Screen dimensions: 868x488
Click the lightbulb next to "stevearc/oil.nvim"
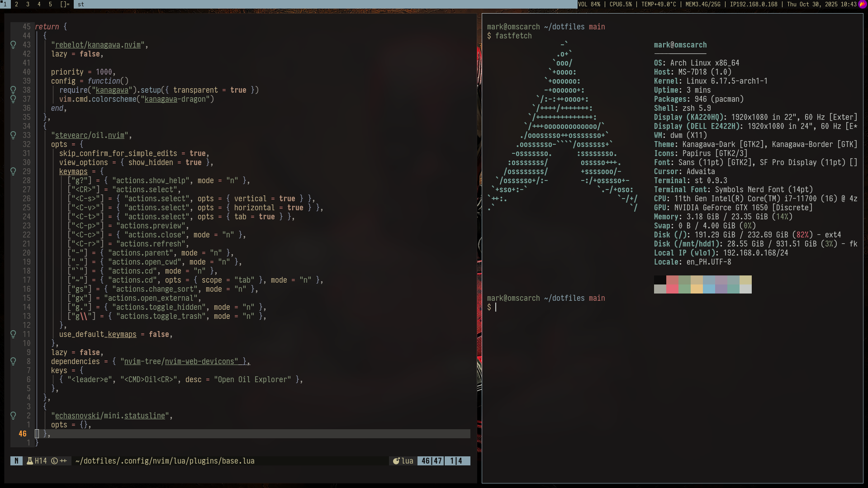[13, 135]
